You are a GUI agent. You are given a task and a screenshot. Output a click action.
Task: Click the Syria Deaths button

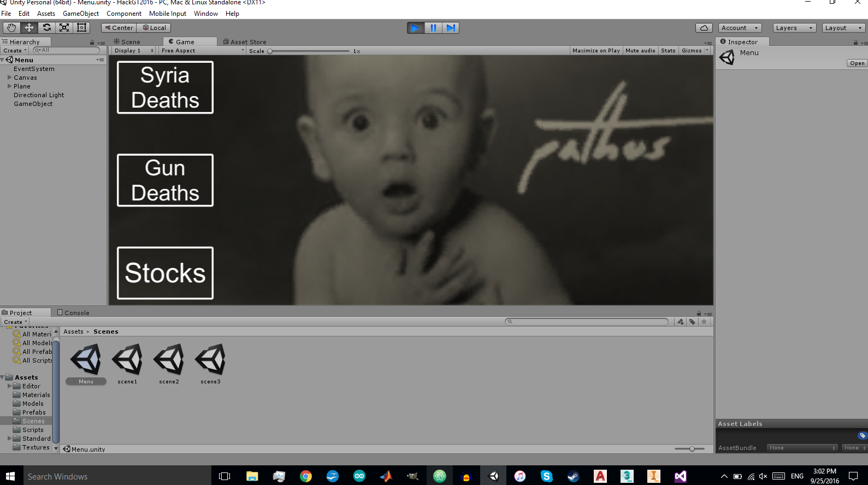point(165,87)
